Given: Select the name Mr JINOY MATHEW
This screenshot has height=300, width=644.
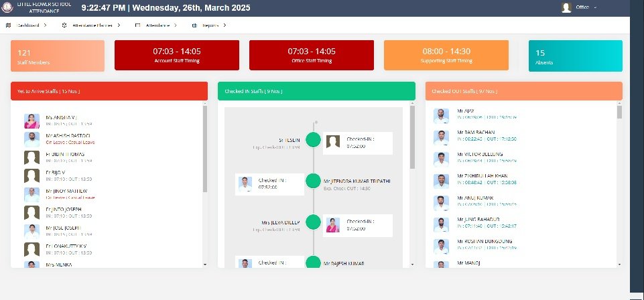Looking at the screenshot, I should pyautogui.click(x=66, y=192).
